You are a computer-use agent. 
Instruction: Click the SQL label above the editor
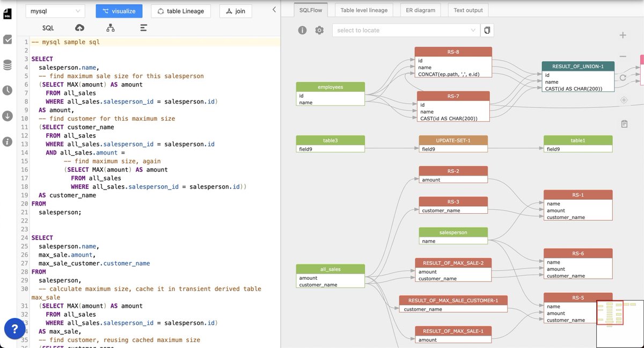point(48,28)
